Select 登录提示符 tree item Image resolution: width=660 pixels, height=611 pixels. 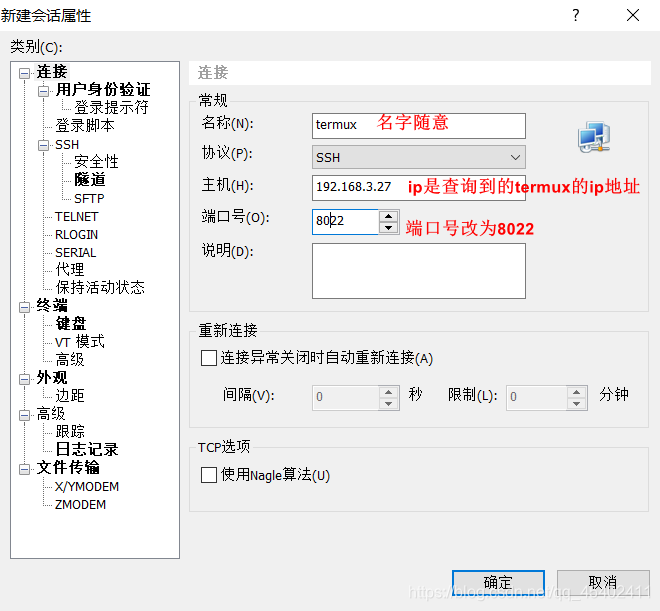point(111,108)
